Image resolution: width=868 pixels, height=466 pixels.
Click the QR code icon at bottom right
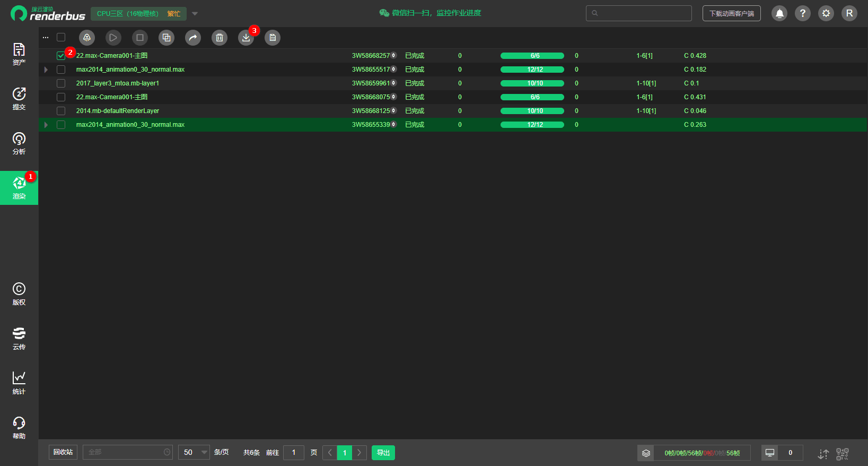[x=842, y=454]
